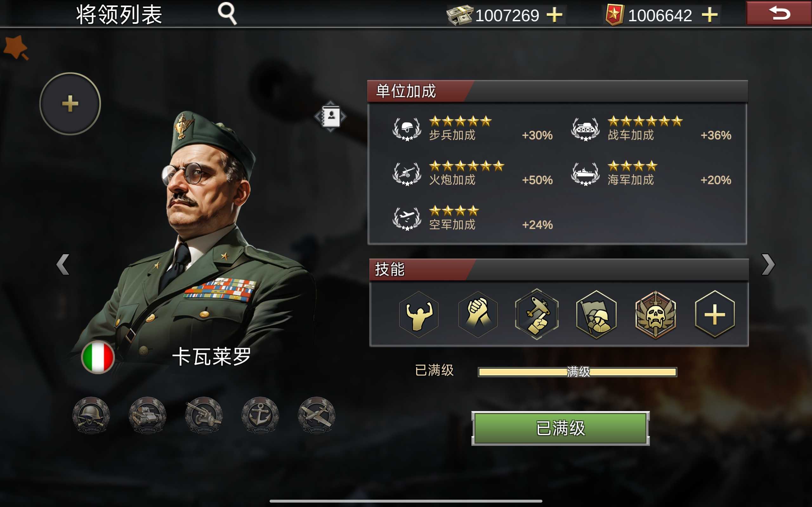This screenshot has width=812, height=507.
Task: Add a new skill in empty slot
Action: click(715, 315)
